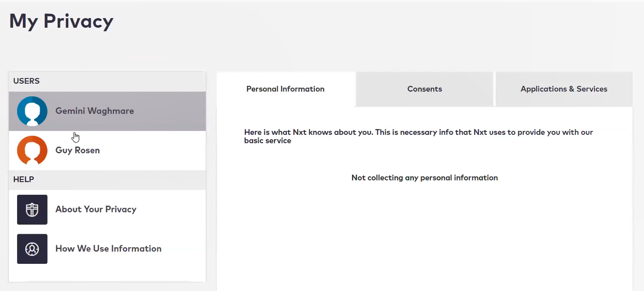Switch to the Personal Information tab
This screenshot has width=644, height=291.
pyautogui.click(x=286, y=89)
